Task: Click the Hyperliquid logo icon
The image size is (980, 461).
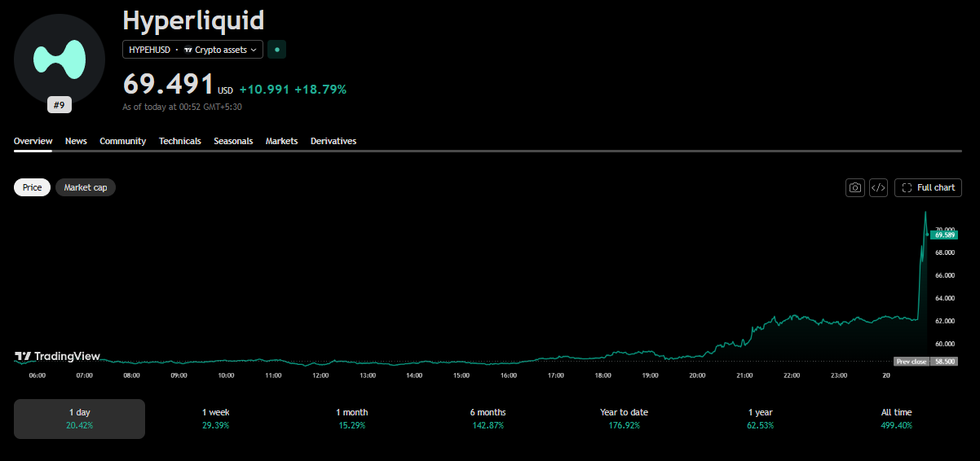Action: 60,59
